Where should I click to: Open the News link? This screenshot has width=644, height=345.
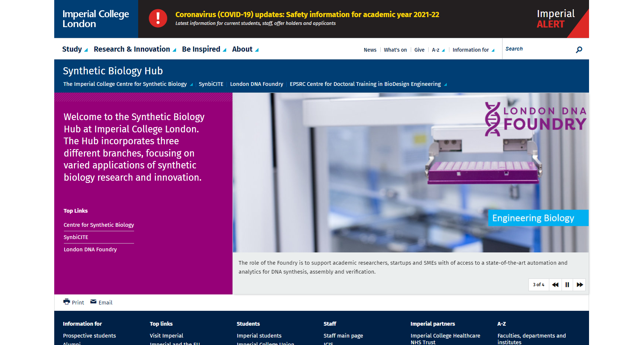tap(370, 50)
